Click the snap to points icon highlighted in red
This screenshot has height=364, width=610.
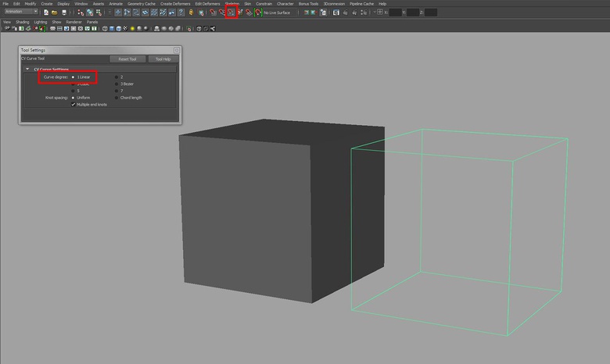(231, 12)
